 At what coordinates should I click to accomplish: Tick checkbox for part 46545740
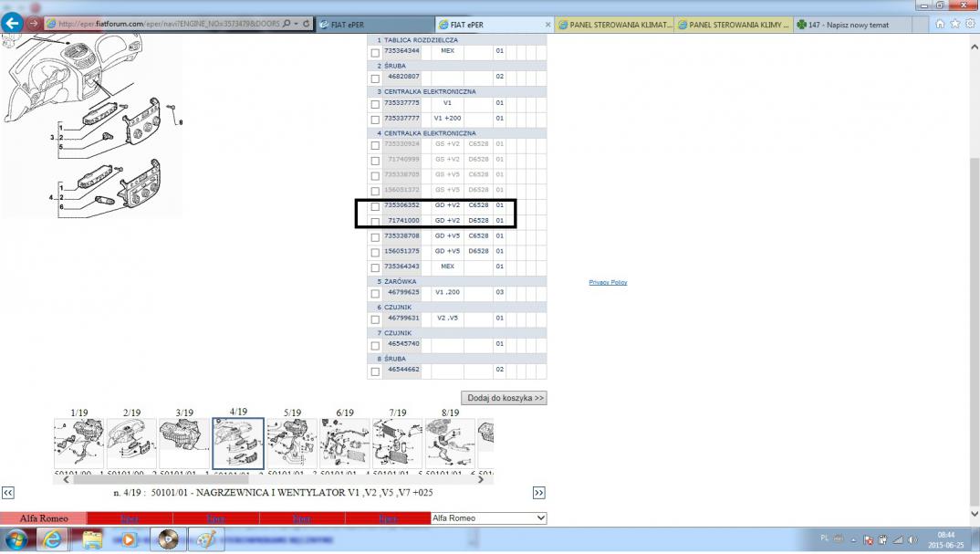pyautogui.click(x=375, y=346)
